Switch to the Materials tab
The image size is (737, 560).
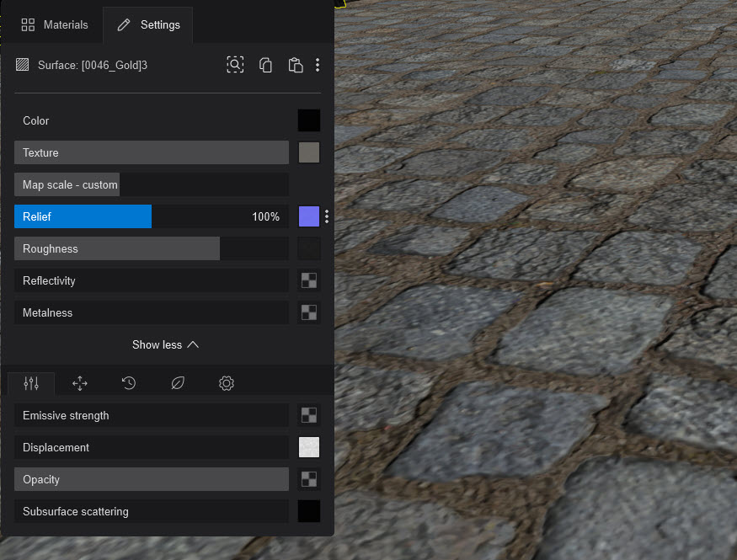(55, 25)
